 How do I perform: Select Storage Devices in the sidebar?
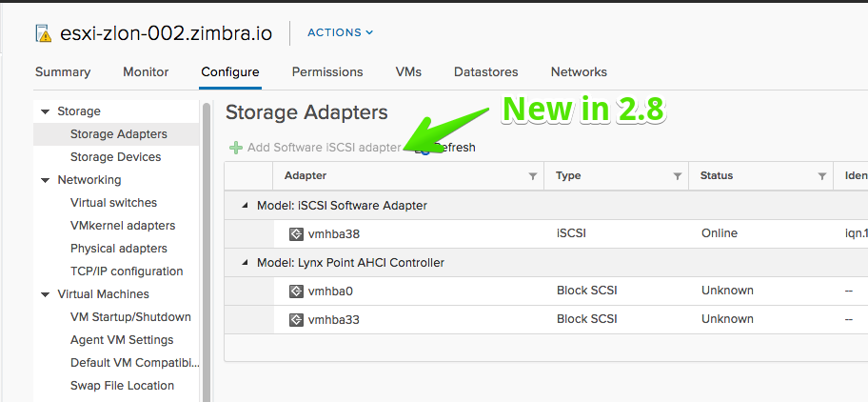[x=116, y=157]
